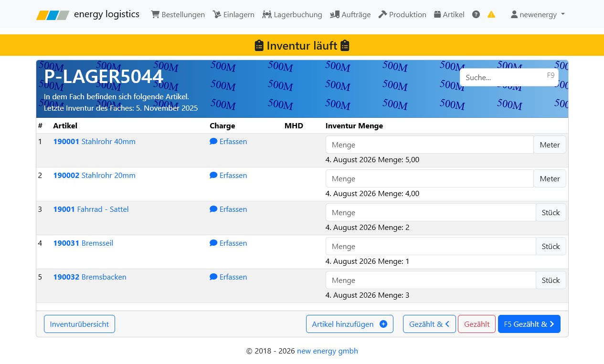Click the yellow warning triangle icon
Screen dimensions: 604x364
[x=491, y=14]
